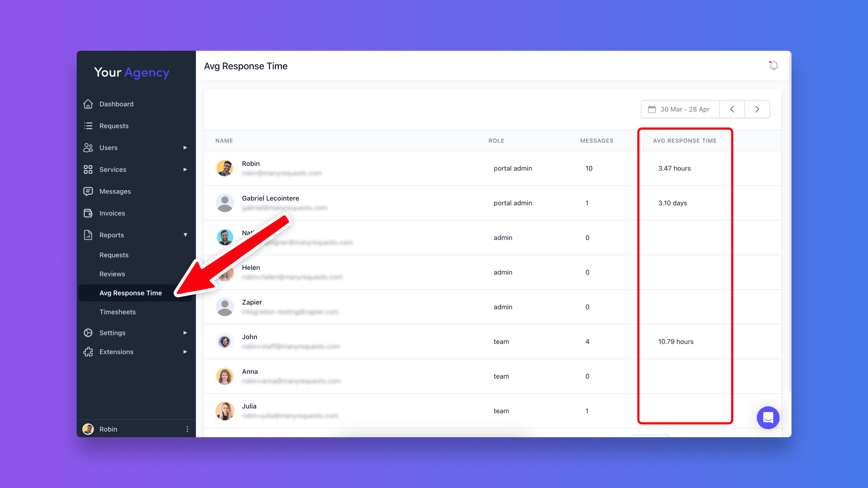
Task: Click the Extensions puzzle icon
Action: (88, 352)
